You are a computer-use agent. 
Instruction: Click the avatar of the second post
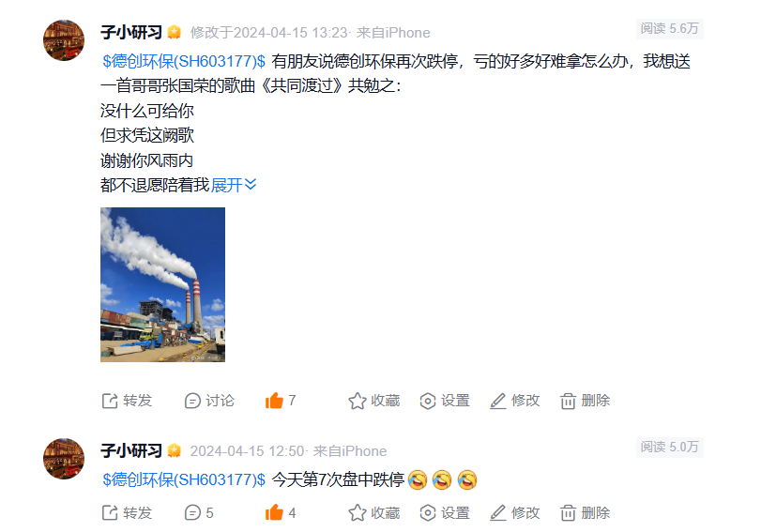click(64, 459)
